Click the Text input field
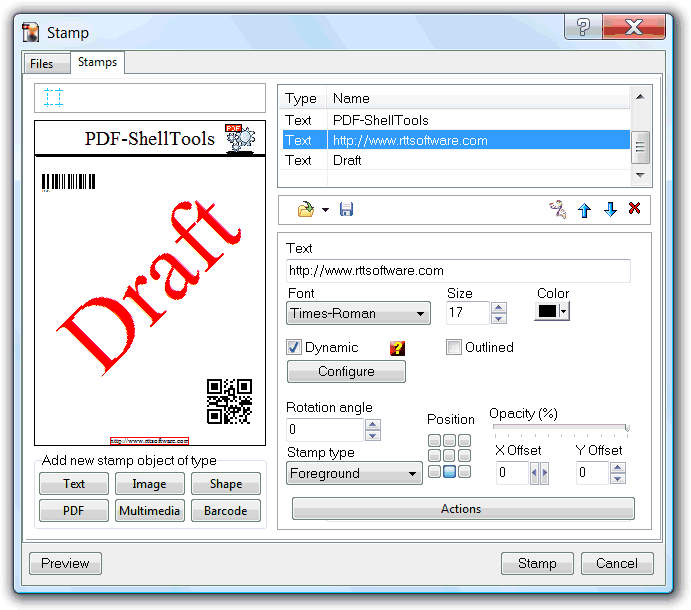 pyautogui.click(x=458, y=271)
